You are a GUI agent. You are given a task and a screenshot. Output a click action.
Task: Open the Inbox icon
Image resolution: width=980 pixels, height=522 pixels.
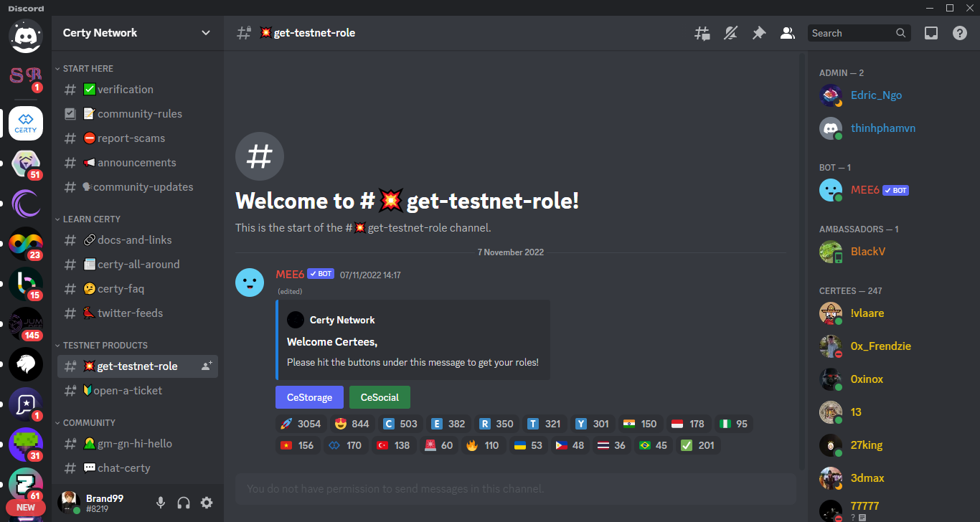[930, 33]
